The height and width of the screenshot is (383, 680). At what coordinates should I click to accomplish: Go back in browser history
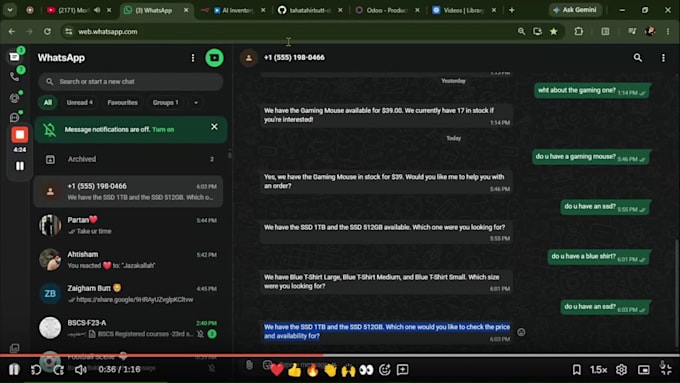pyautogui.click(x=12, y=31)
